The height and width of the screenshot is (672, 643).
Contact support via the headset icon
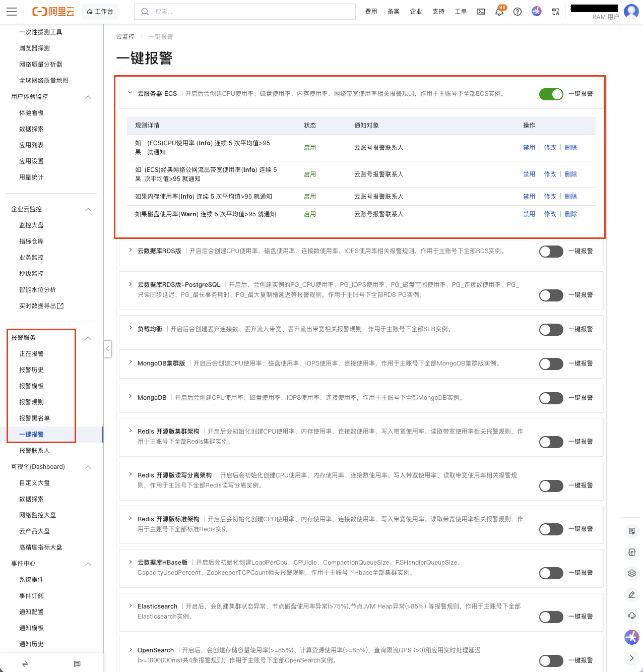point(631,616)
